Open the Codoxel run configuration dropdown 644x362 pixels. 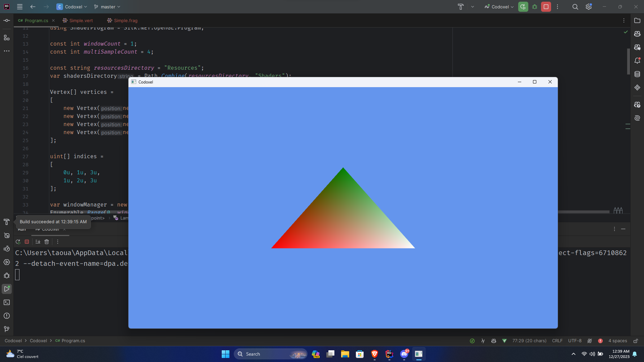(x=499, y=7)
